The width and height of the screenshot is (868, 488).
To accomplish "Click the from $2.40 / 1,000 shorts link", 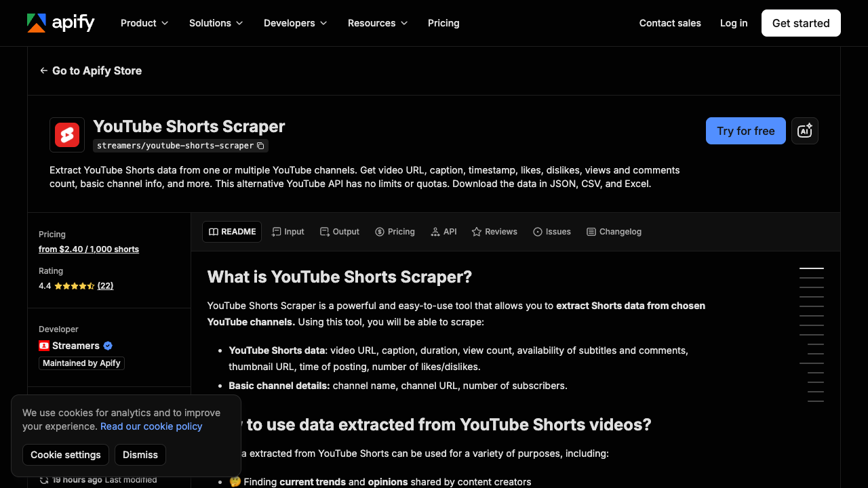I will pyautogui.click(x=89, y=249).
